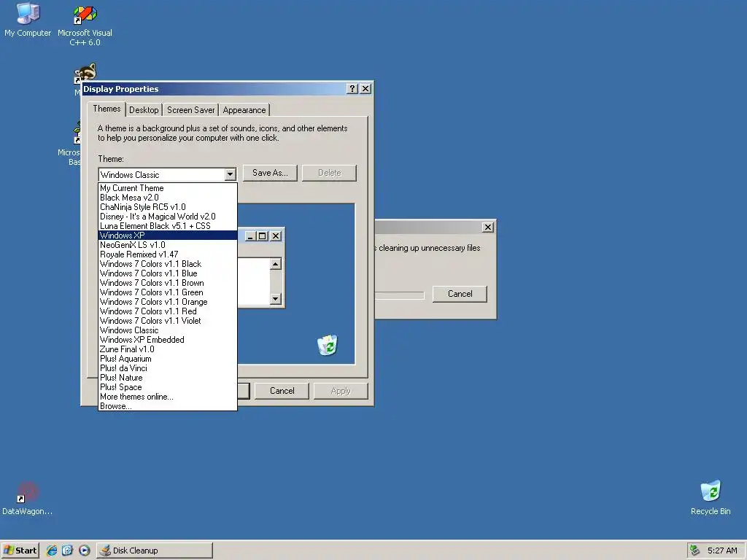Launch Windows Media Player from Quick Launch
The width and height of the screenshot is (747, 560).
[85, 551]
